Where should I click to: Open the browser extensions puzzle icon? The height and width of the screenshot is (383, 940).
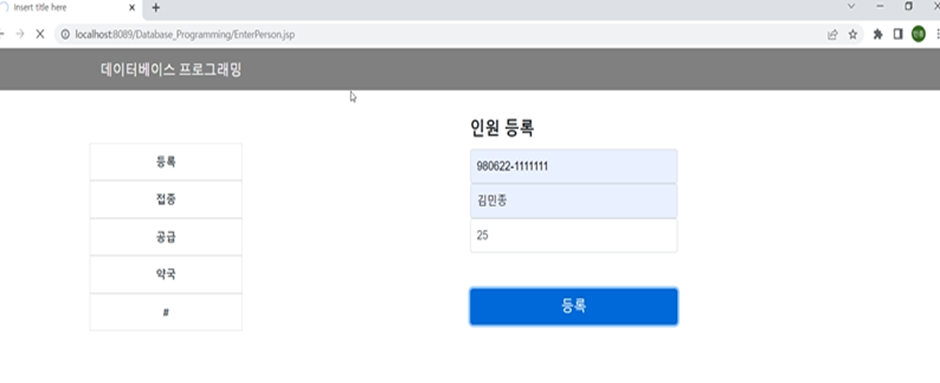pyautogui.click(x=878, y=35)
